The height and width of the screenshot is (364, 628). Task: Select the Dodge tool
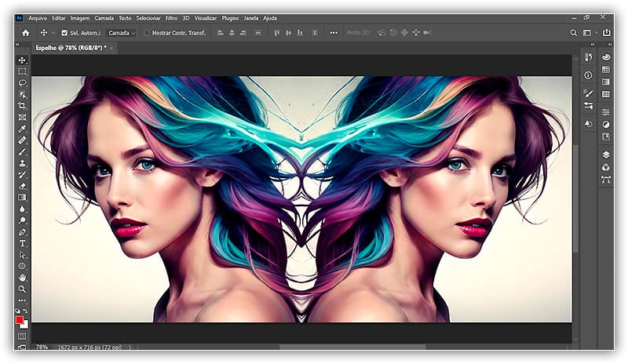22,220
